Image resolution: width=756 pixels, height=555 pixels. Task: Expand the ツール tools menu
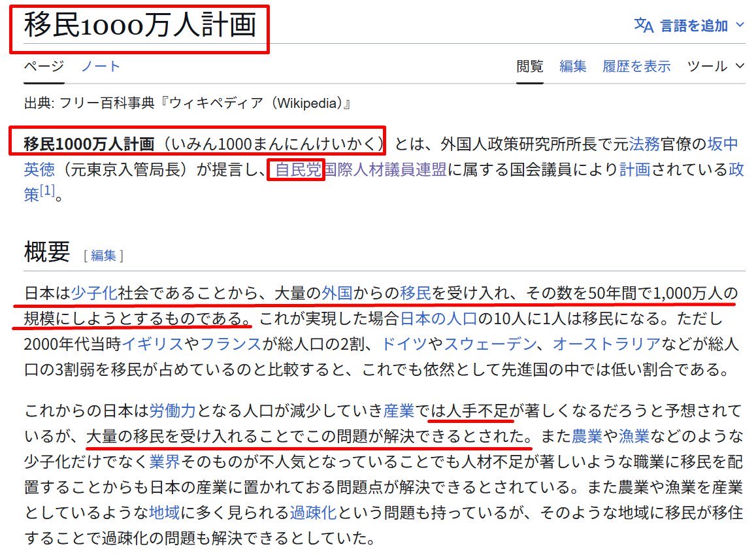(715, 66)
